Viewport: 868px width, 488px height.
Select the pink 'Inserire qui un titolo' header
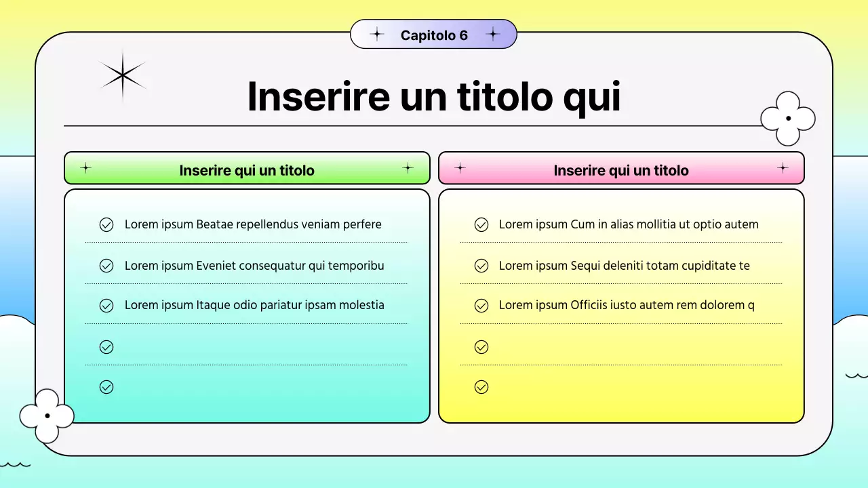[x=621, y=170]
